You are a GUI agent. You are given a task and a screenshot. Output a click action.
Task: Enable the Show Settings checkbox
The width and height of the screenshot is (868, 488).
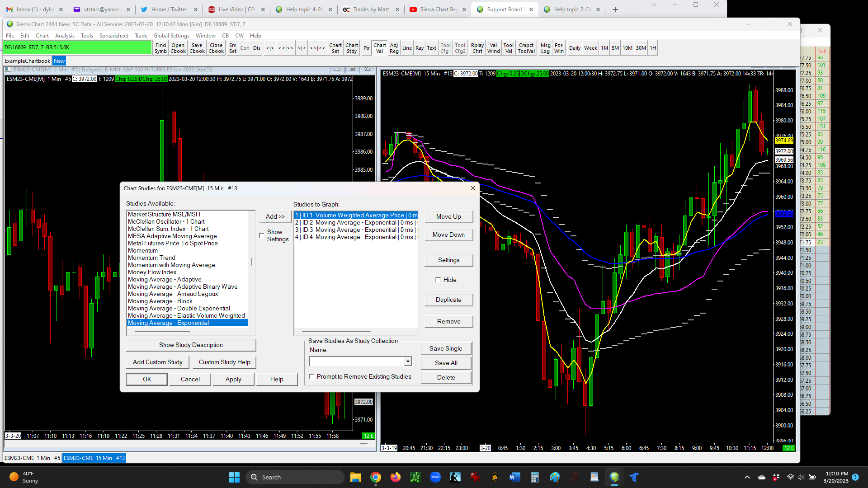[x=262, y=235]
